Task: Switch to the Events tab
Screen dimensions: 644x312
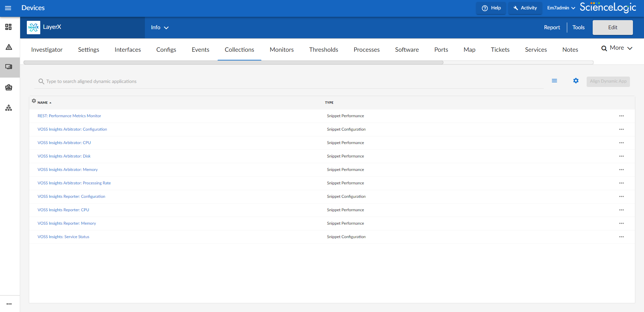Action: (x=201, y=50)
